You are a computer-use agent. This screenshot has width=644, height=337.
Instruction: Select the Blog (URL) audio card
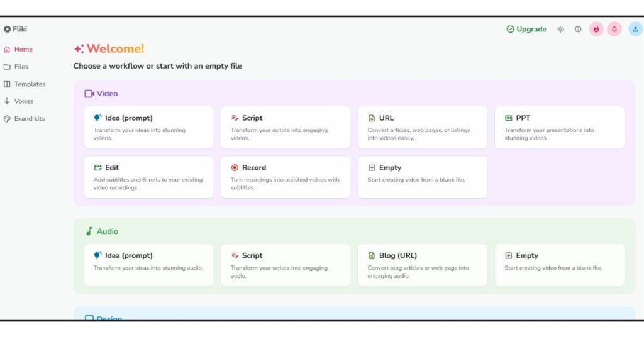click(x=423, y=265)
